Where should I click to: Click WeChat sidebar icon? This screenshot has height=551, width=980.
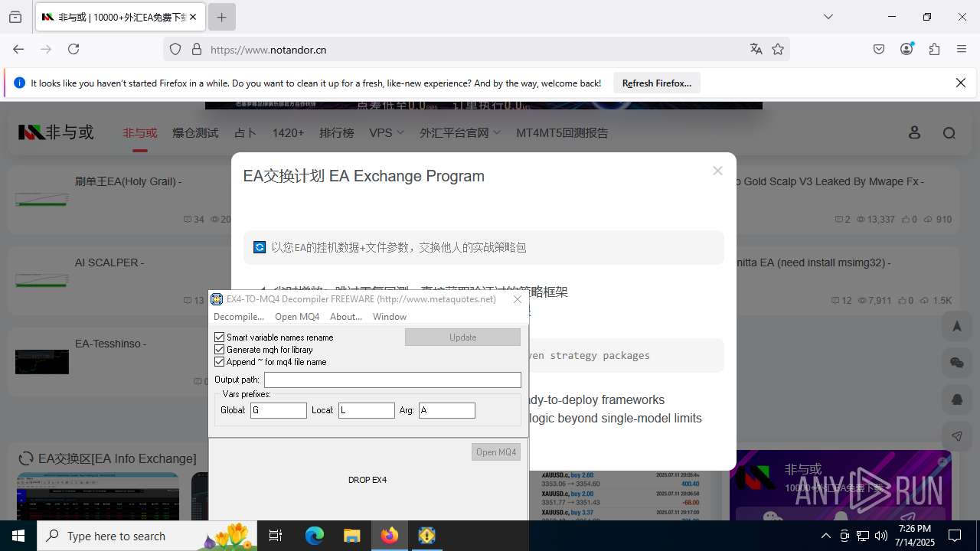click(x=957, y=363)
